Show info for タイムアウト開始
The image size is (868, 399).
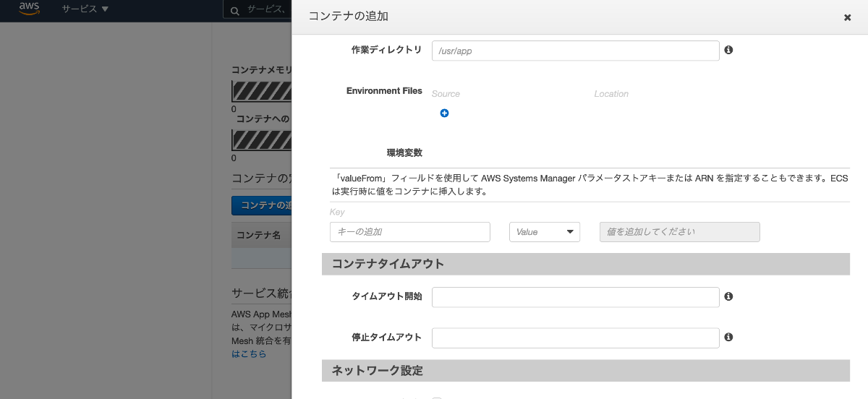(728, 296)
